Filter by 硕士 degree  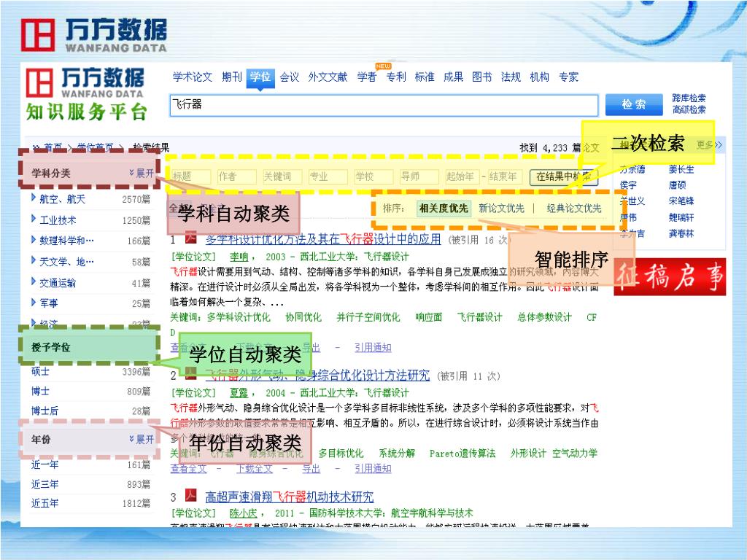[41, 371]
